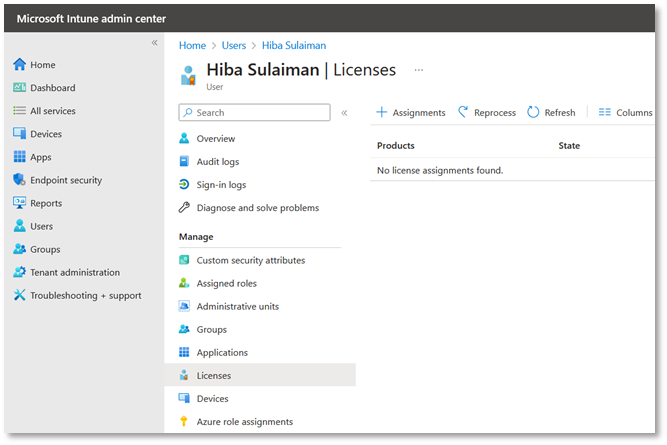Open Troubleshooting + support
Screen dimensions: 667x445
click(x=85, y=295)
